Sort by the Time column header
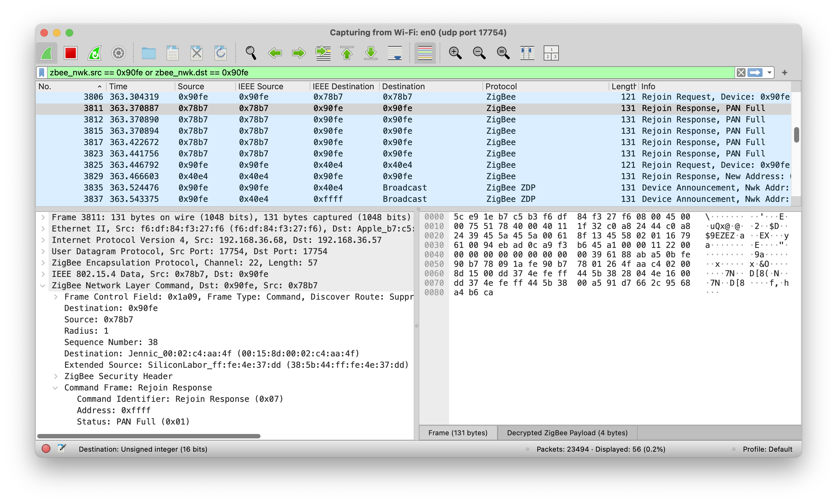The image size is (837, 504). click(x=140, y=87)
